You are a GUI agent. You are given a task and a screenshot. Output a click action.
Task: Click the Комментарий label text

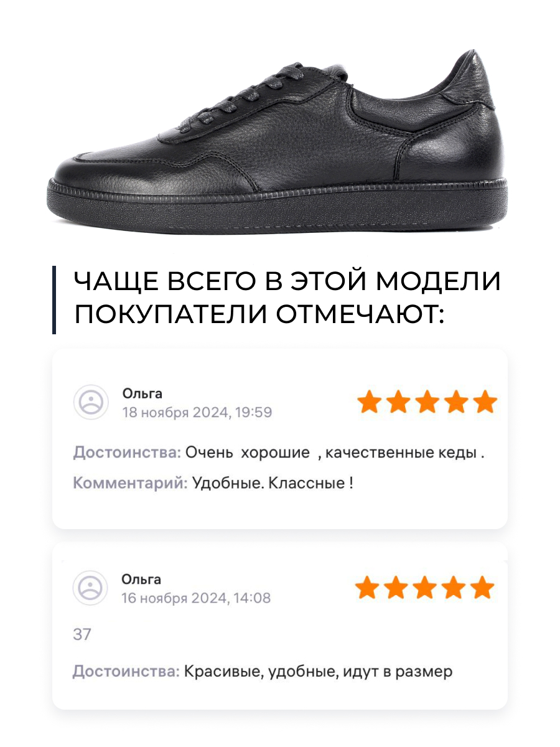tap(131, 483)
